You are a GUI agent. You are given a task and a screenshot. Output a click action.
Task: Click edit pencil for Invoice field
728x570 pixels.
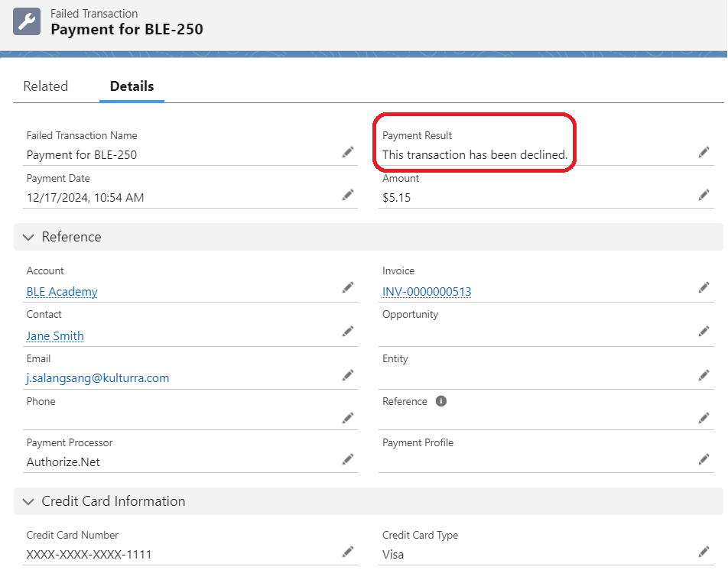(x=704, y=287)
